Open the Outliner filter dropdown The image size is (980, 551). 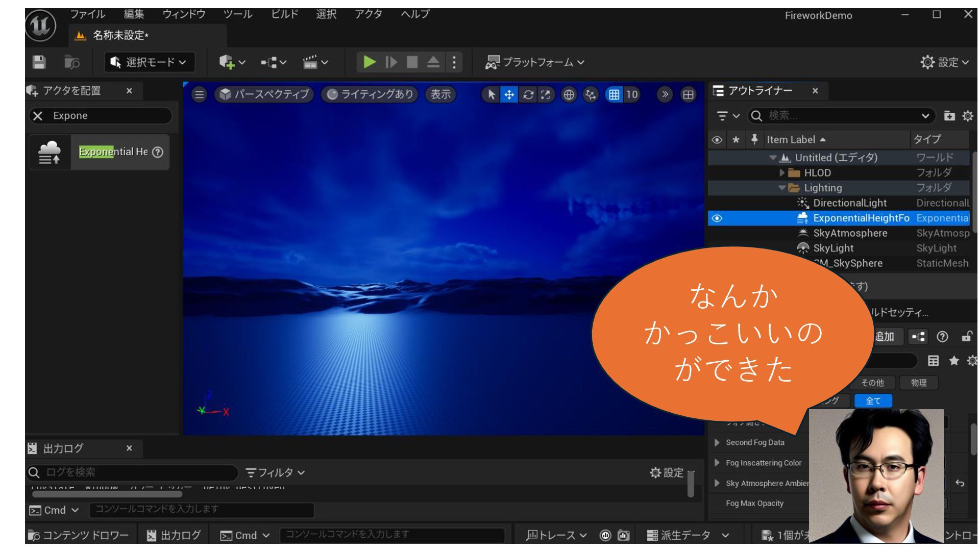[x=728, y=116]
